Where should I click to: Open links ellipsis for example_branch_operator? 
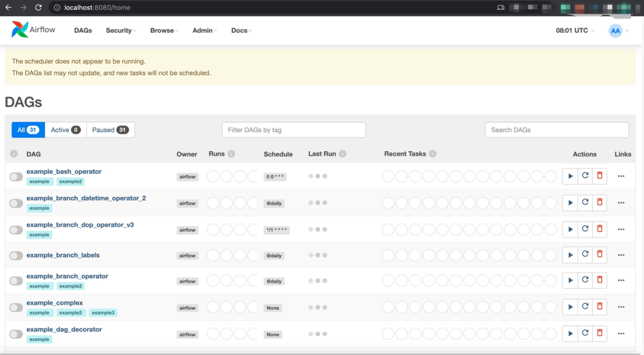[x=621, y=280]
